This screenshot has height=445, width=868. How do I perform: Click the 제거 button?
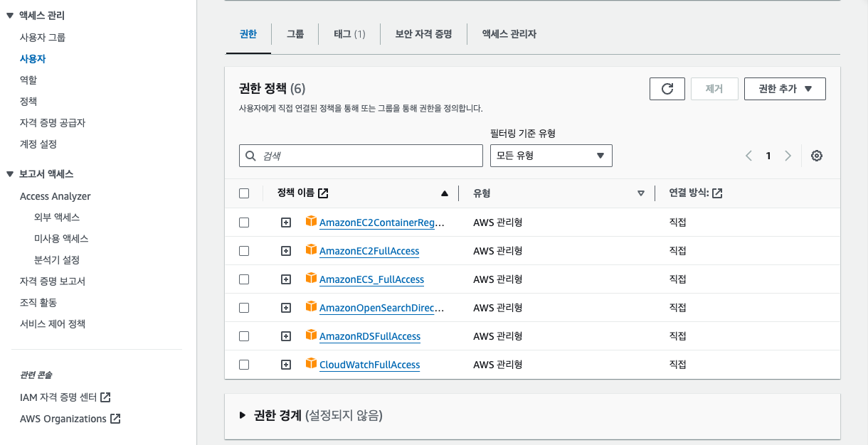click(714, 89)
